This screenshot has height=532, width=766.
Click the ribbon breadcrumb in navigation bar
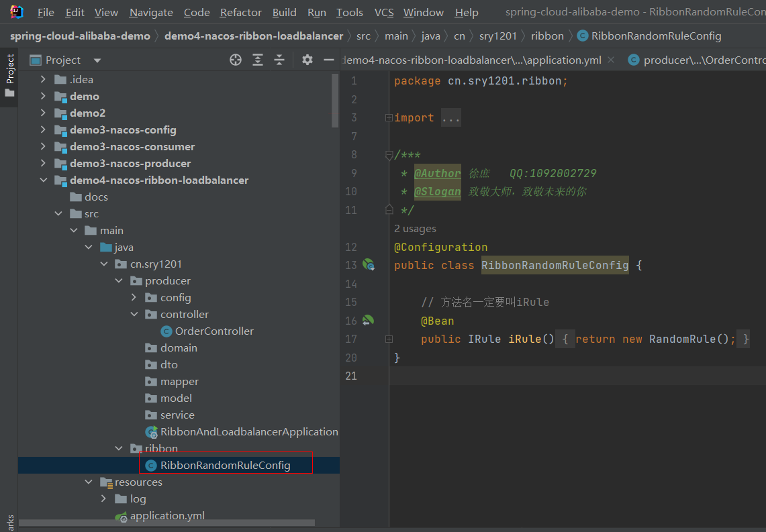pos(547,36)
